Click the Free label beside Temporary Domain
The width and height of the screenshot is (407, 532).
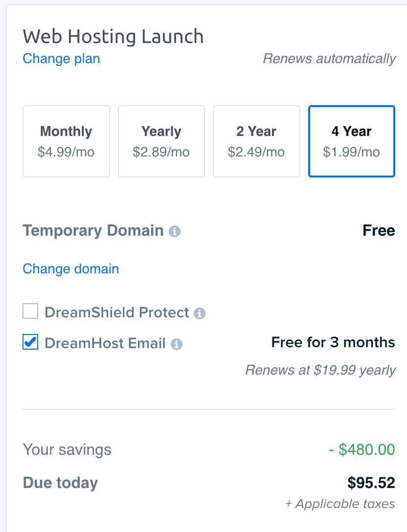click(x=379, y=230)
